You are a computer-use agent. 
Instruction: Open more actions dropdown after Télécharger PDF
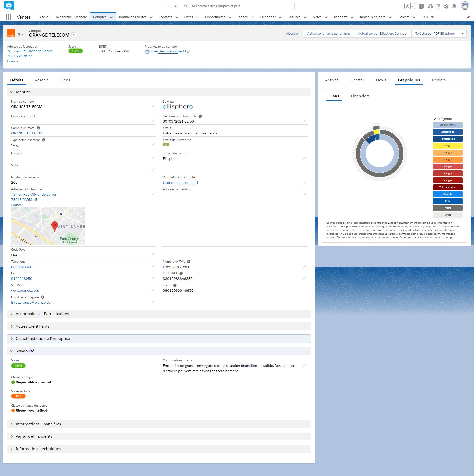coord(463,34)
